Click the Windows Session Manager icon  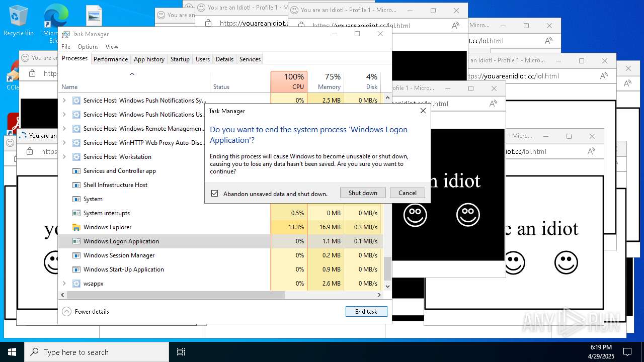(x=76, y=255)
